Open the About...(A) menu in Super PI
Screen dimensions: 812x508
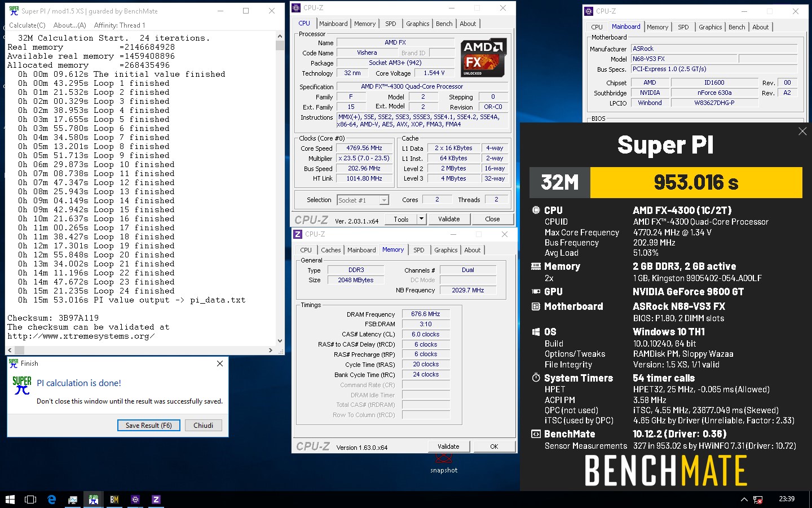pos(69,25)
